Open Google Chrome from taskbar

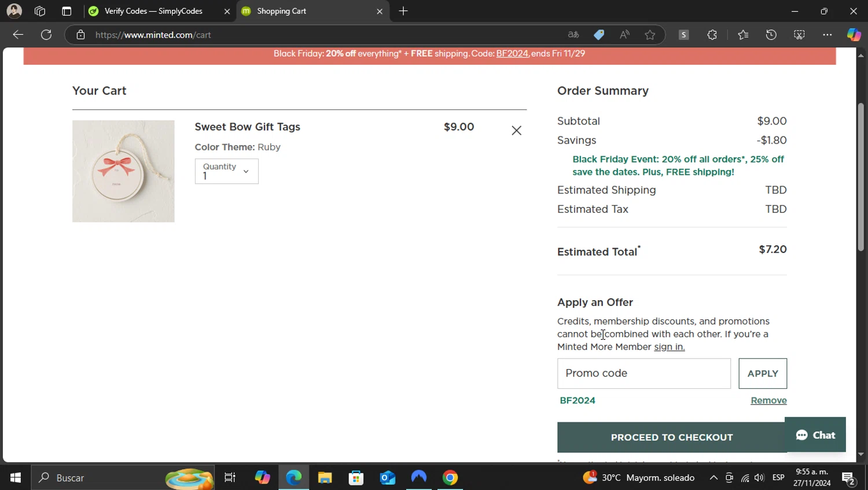click(x=450, y=478)
